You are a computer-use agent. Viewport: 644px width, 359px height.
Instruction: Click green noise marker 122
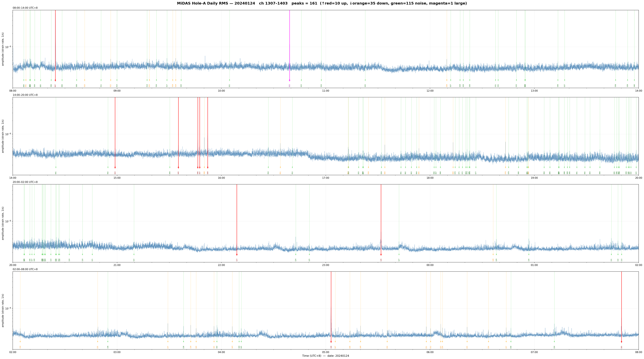134,254
